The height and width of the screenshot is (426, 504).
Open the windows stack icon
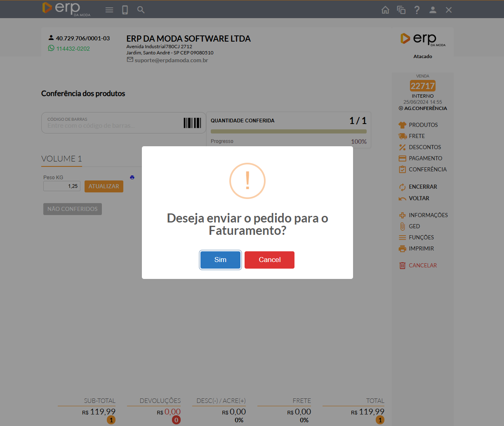point(401,10)
